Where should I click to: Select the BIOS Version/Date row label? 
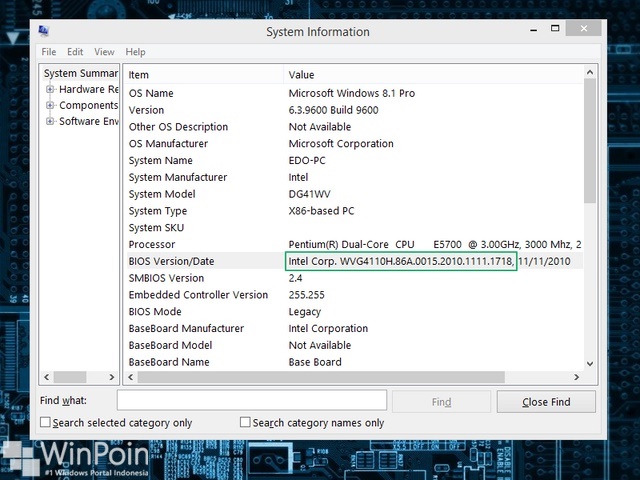click(171, 261)
